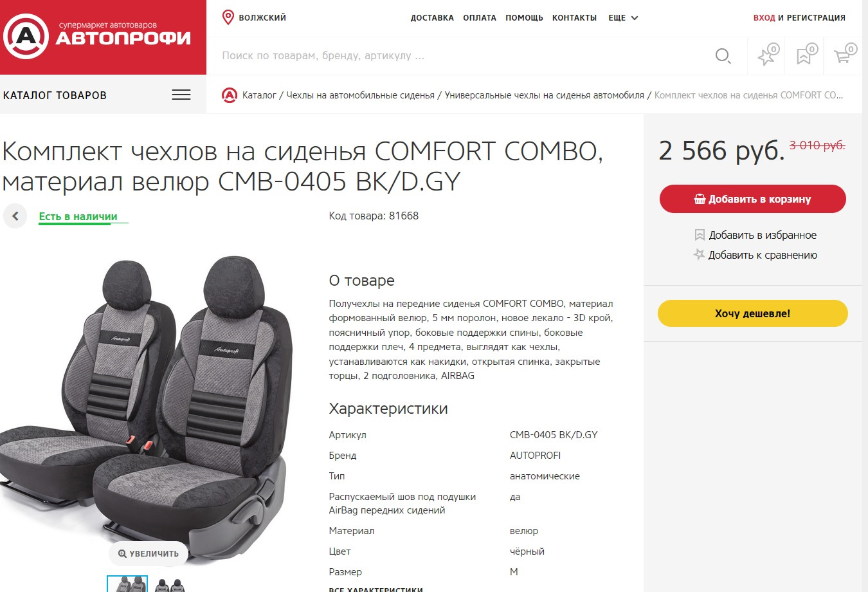Click the УВЕЛИЧИТЬ zoom button on image

coord(149,553)
